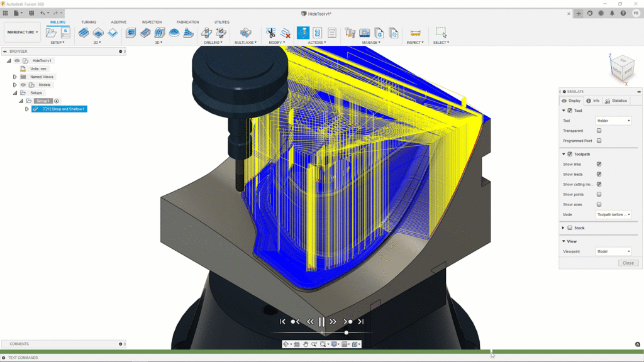This screenshot has width=644, height=362.
Task: Uncheck the Toolpath section checkbox
Action: click(570, 154)
